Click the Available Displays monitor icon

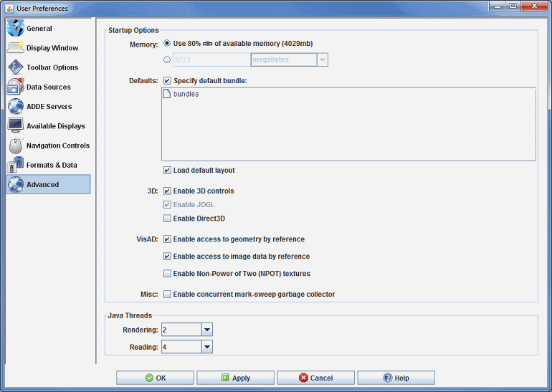[x=16, y=125]
